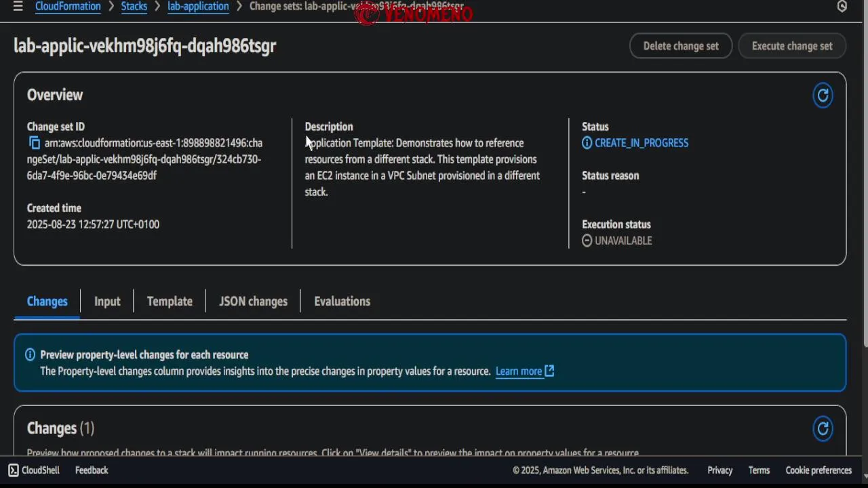Click the UNAVAILABLE execution status icon

[x=587, y=241]
